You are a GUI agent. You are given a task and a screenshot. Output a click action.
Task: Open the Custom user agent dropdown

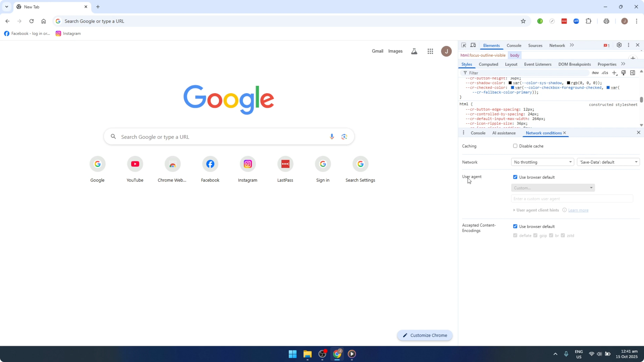(553, 188)
